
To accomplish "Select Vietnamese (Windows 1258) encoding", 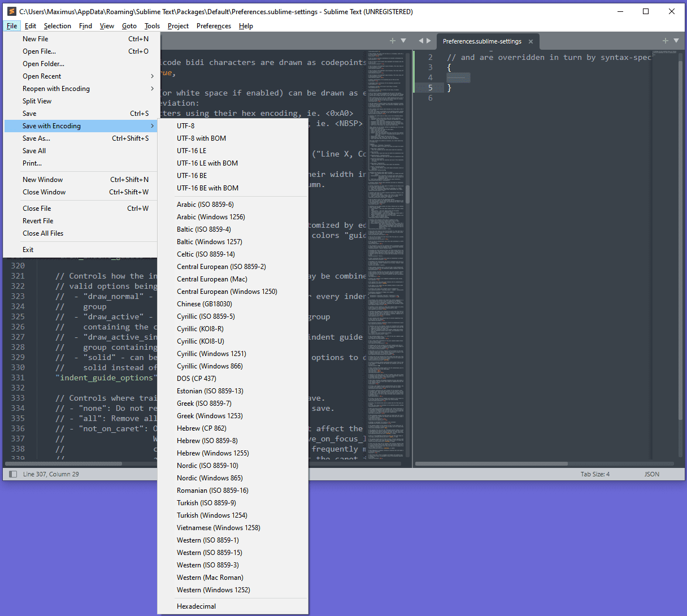I will coord(233,528).
